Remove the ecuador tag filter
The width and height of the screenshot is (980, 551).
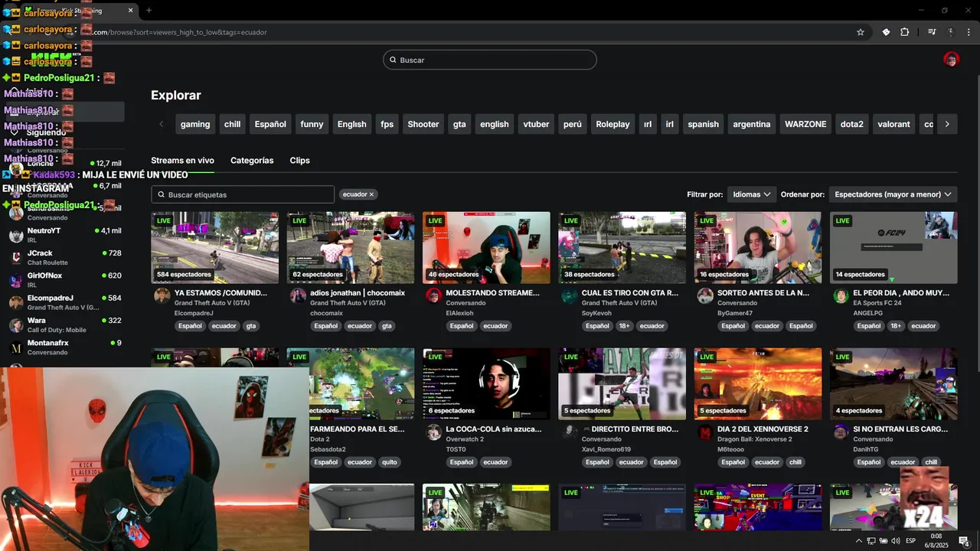pos(371,194)
